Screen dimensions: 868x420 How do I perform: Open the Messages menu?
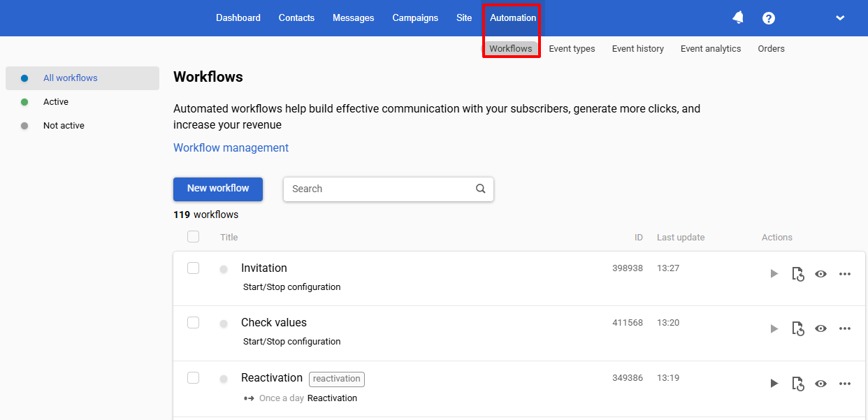tap(354, 18)
